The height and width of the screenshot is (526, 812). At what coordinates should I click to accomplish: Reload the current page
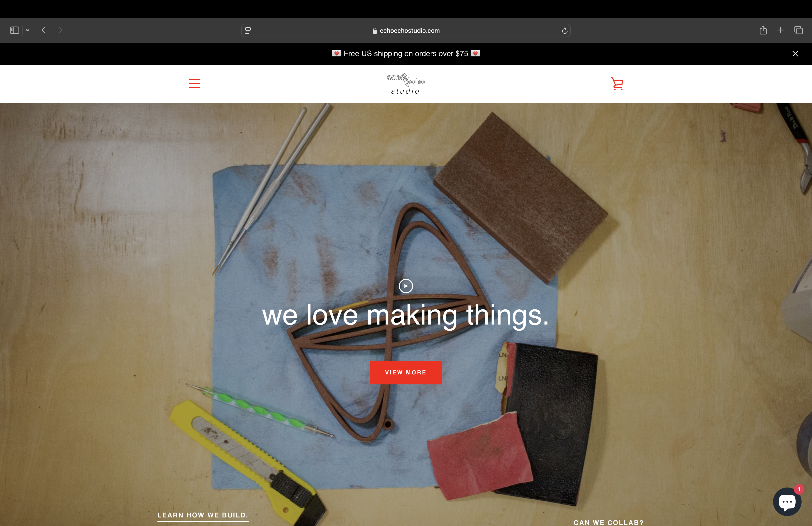pyautogui.click(x=565, y=31)
